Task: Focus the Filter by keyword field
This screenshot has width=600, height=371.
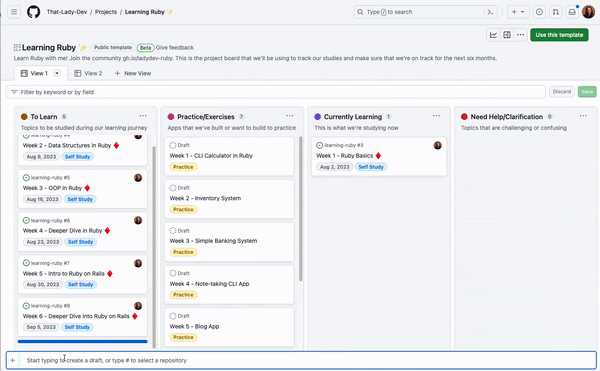Action: coord(276,92)
